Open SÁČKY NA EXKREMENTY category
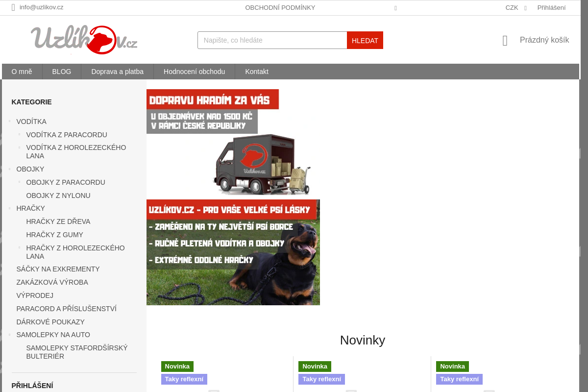The height and width of the screenshot is (392, 588). tap(58, 269)
